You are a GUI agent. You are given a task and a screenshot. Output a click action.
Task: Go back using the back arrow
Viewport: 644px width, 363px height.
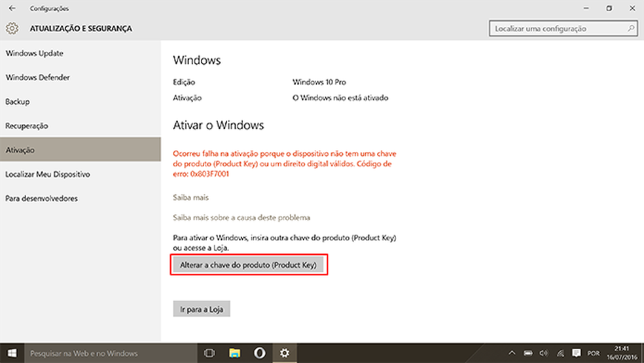[x=12, y=9]
